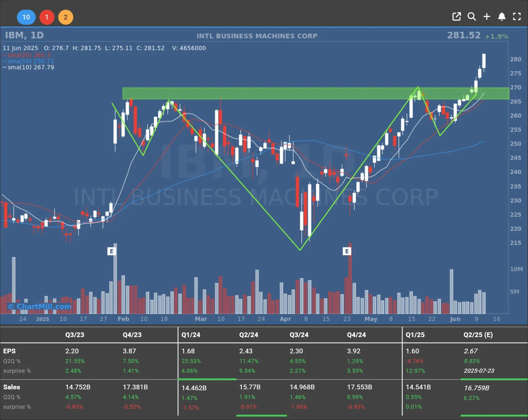Click estimated EPS 2.67

click(x=471, y=351)
